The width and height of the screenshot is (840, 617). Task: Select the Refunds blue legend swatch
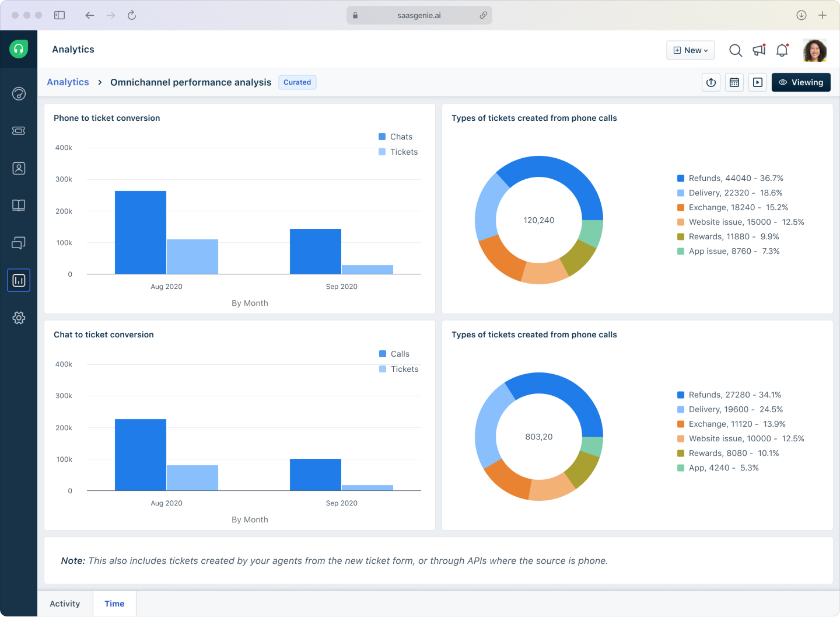pyautogui.click(x=680, y=178)
